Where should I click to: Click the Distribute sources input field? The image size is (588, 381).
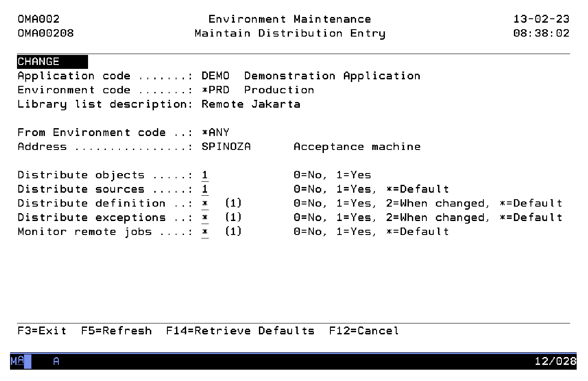pos(205,189)
